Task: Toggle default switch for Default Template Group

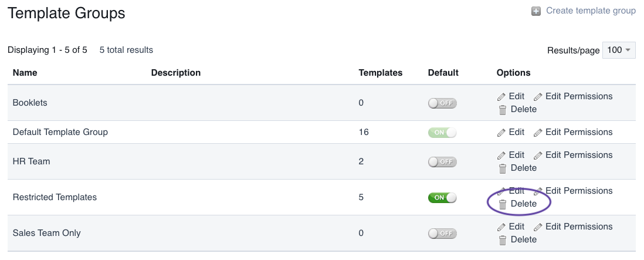Action: point(442,133)
